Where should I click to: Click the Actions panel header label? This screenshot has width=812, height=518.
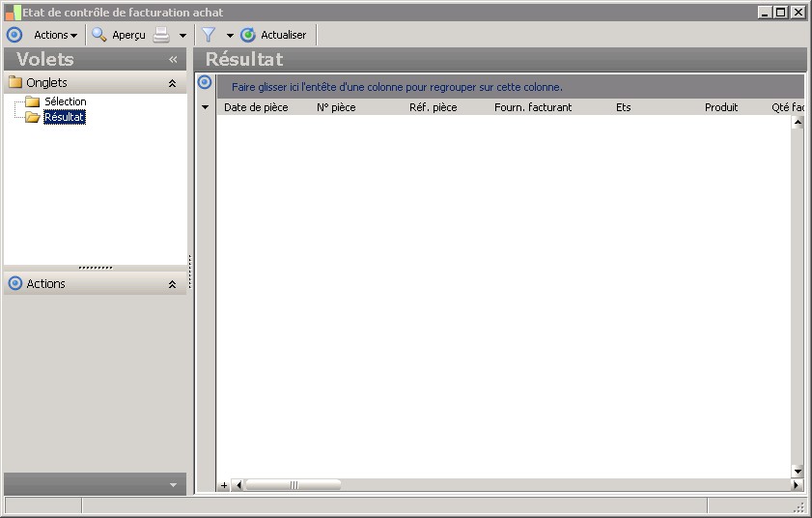45,283
